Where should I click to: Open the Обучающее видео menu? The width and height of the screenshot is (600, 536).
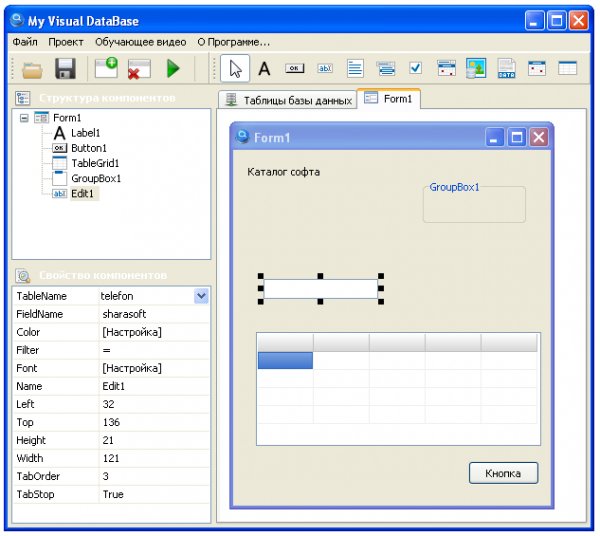(x=140, y=42)
